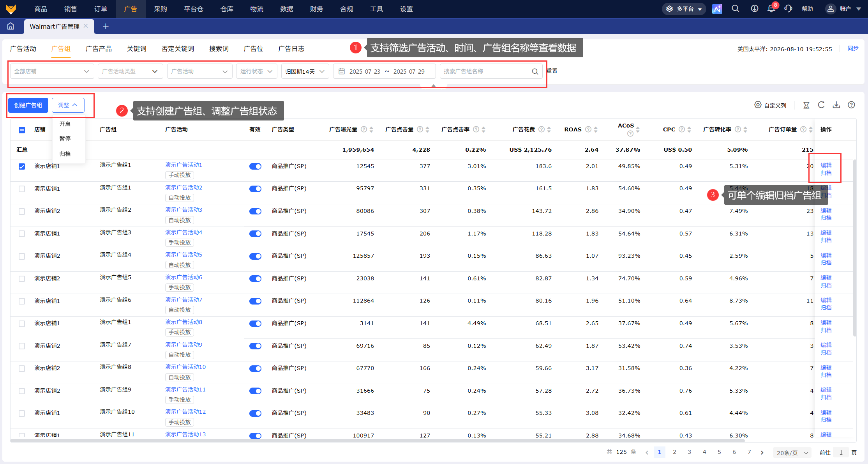The image size is (868, 464).
Task: Click help icon next to CPC
Action: click(682, 129)
